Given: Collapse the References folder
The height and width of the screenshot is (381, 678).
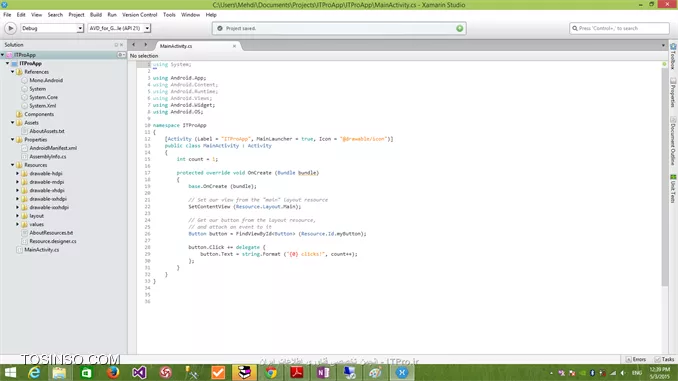Looking at the screenshot, I should pos(13,72).
